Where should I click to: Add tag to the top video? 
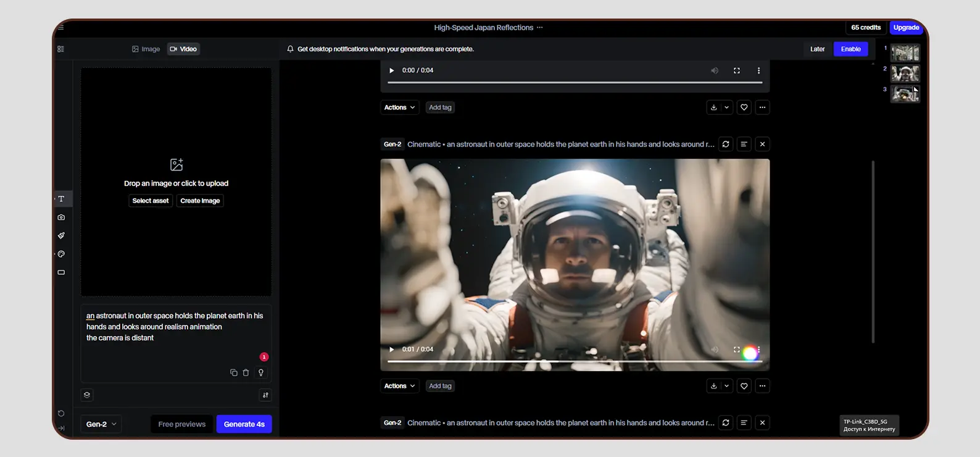[x=440, y=107]
